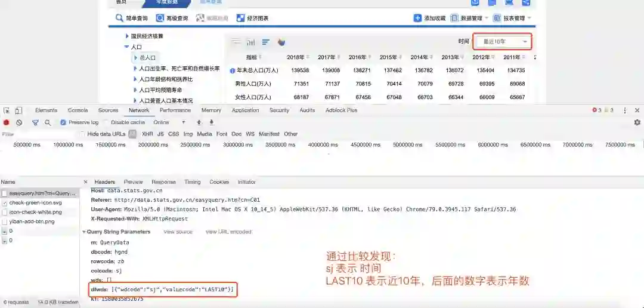
Task: Click the import HAR upload arrow
Action: [199, 122]
